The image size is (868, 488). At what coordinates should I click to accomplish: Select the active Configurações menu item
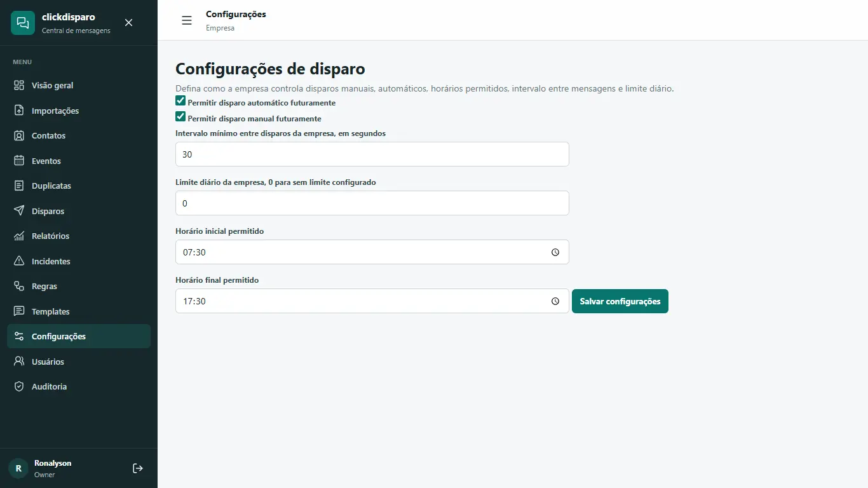(x=79, y=336)
